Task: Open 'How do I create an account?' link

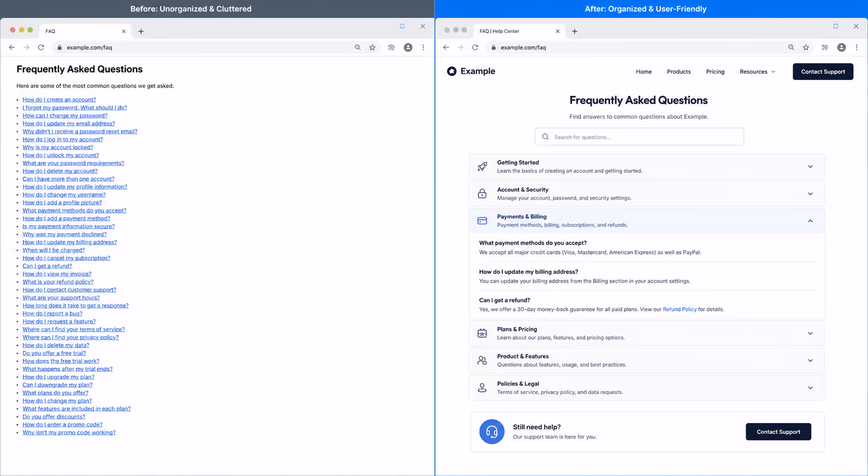Action: (59, 100)
